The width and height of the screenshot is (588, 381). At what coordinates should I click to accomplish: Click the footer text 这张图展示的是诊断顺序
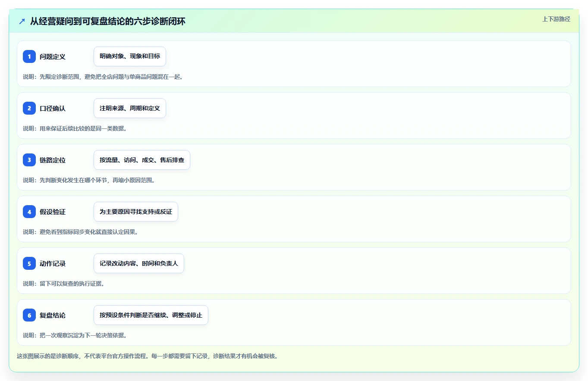(x=148, y=356)
